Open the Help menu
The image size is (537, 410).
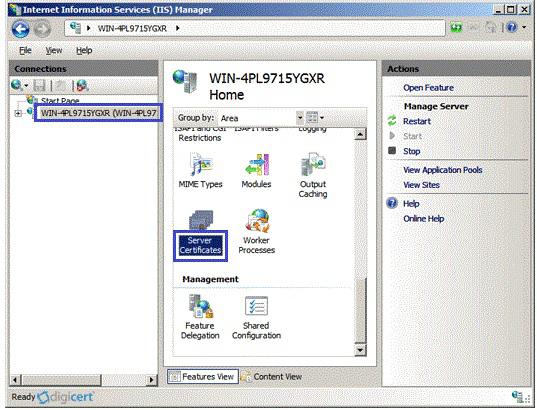tap(84, 50)
